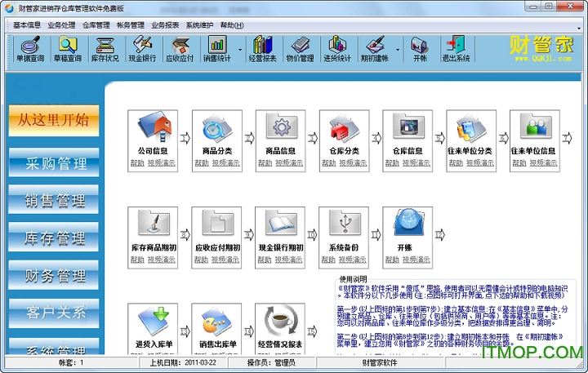This screenshot has height=373, width=588.
Task: Open the 业务处理 menu
Action: [x=61, y=25]
